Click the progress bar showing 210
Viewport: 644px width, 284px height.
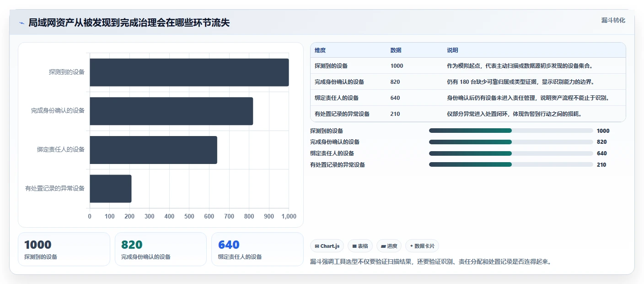[511, 165]
